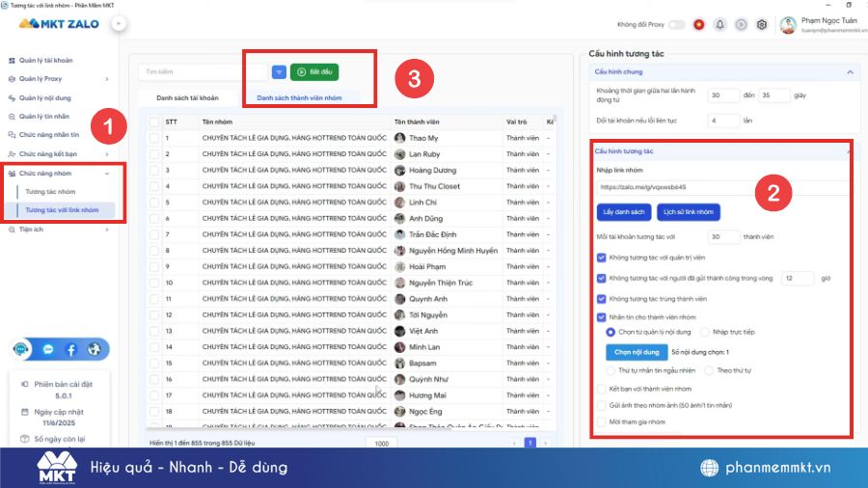Enable Mời tham gia nhóm checkbox
The width and height of the screenshot is (868, 488).
click(x=601, y=422)
